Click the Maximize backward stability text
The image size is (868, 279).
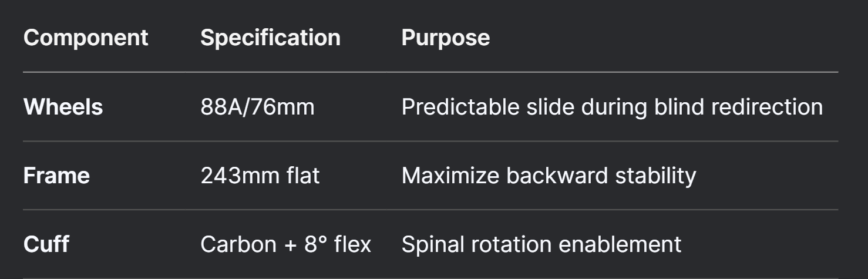click(549, 176)
